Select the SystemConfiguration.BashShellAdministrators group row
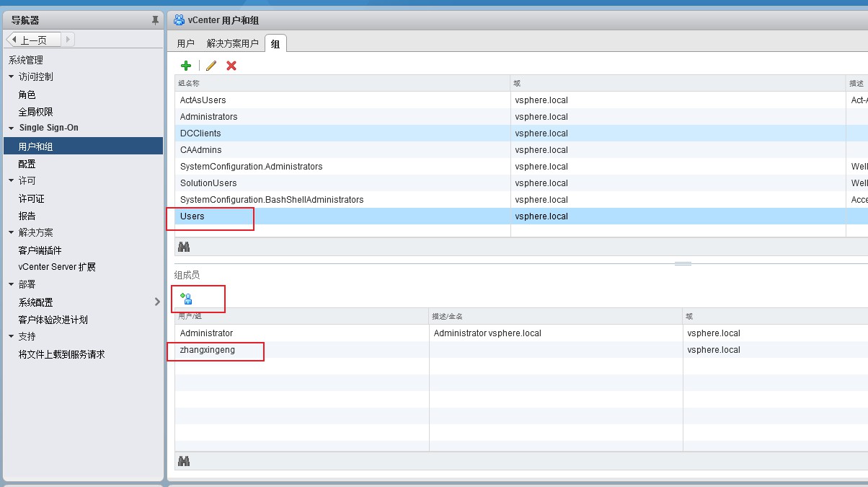The height and width of the screenshot is (487, 868). pyautogui.click(x=521, y=200)
